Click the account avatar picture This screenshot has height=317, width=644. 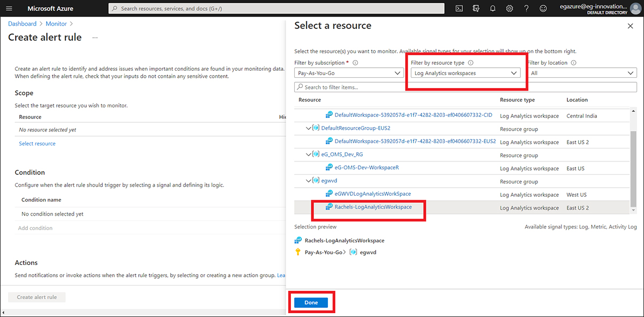(x=635, y=9)
